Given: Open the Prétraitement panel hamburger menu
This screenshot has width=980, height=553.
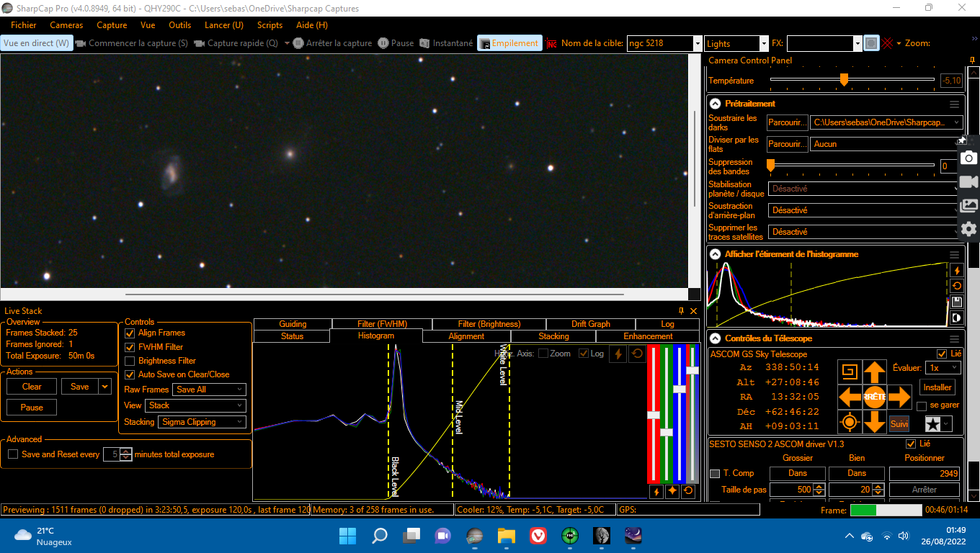Looking at the screenshot, I should [954, 104].
